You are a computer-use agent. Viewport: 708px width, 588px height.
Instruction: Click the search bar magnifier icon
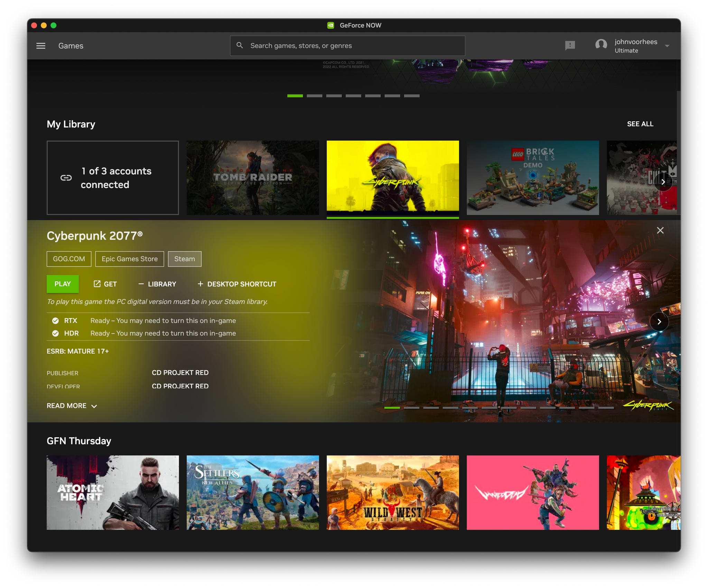click(x=240, y=46)
